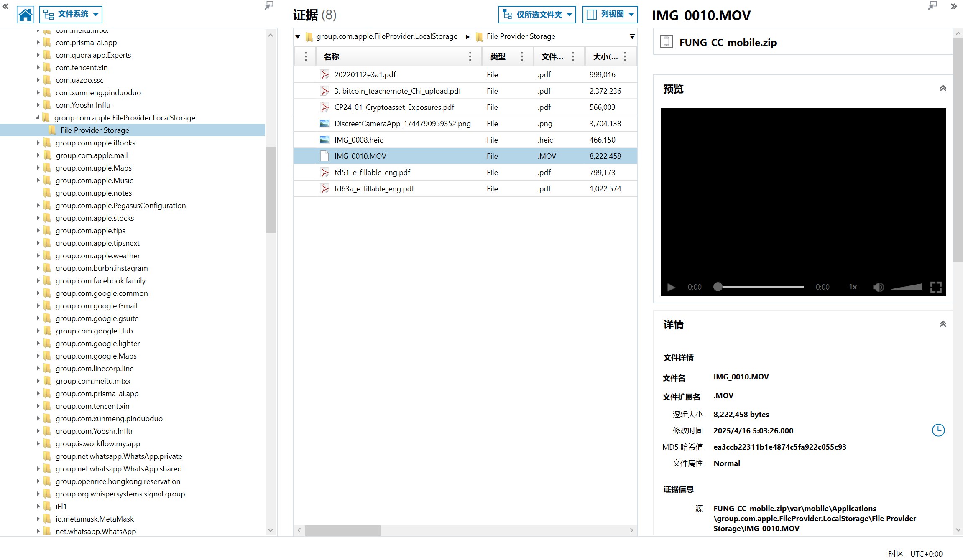This screenshot has height=560, width=963.
Task: Open the 名称 column options menu
Action: pos(470,56)
